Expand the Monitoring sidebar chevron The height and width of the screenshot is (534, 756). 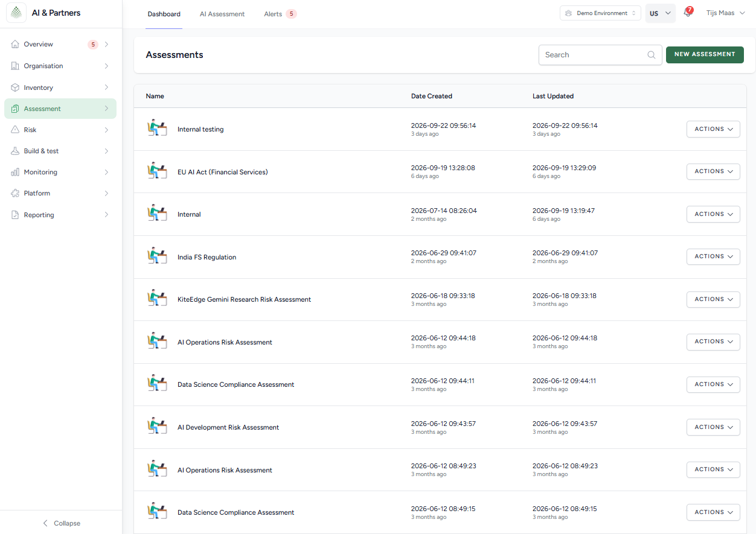[x=107, y=172]
